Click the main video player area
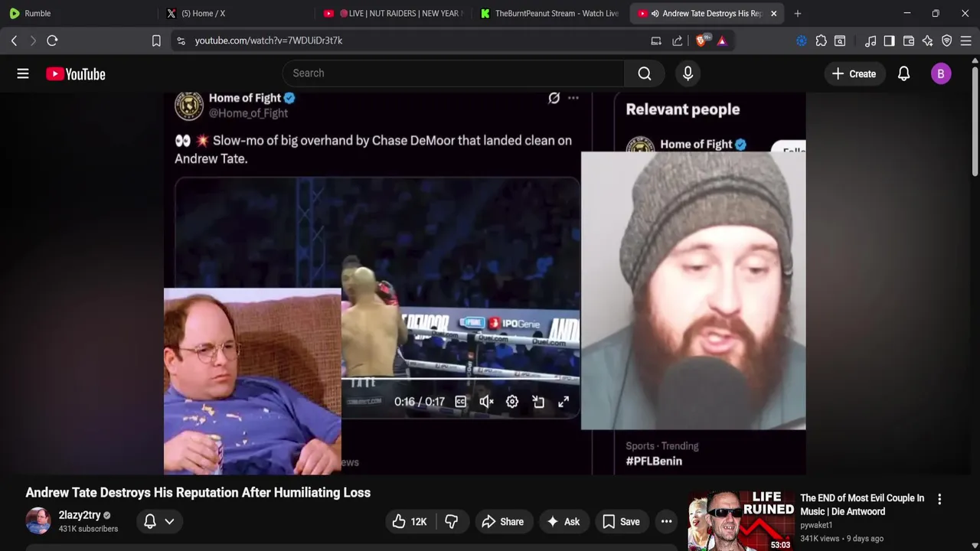This screenshot has height=551, width=980. click(485, 283)
